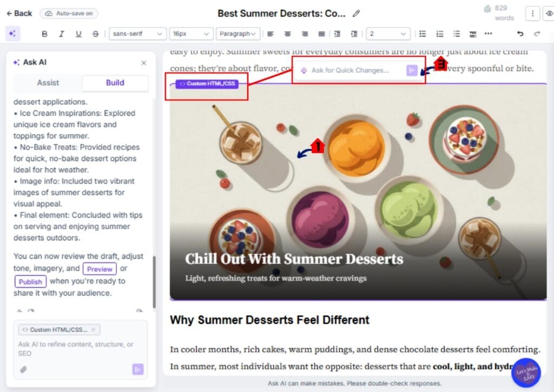Open the Paragraph style dropdown

click(x=238, y=34)
